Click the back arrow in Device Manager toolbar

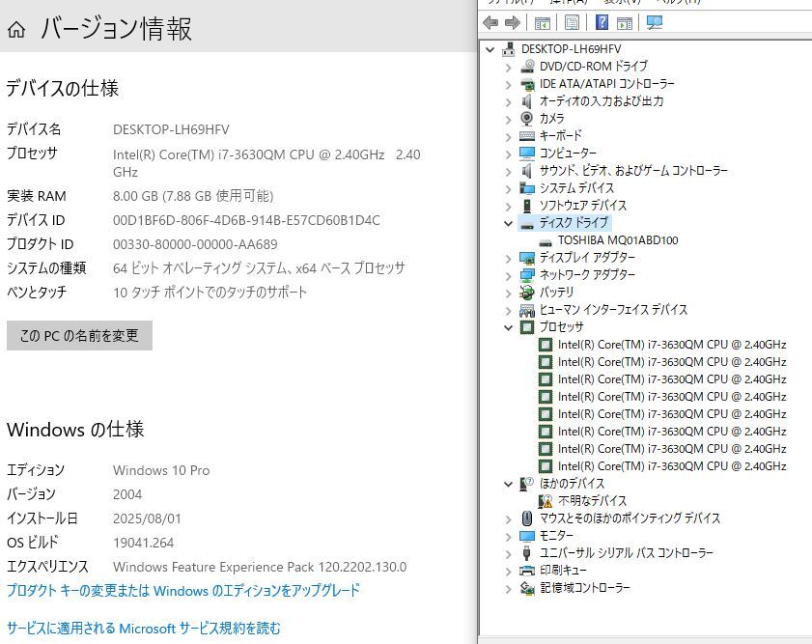490,22
